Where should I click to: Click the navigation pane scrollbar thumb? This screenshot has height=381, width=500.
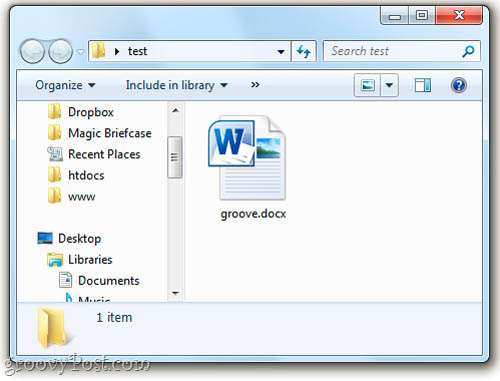coord(175,157)
